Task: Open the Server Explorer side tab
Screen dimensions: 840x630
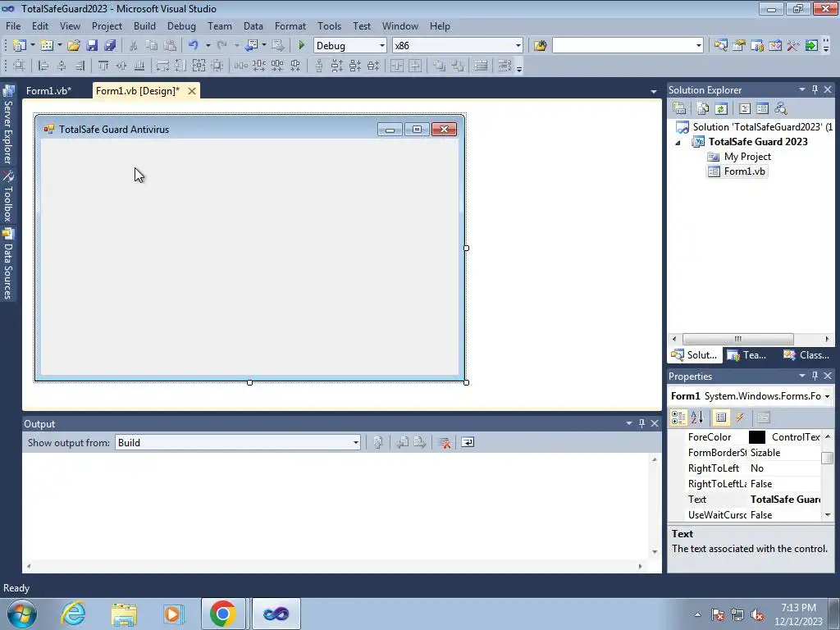Action: (8, 125)
